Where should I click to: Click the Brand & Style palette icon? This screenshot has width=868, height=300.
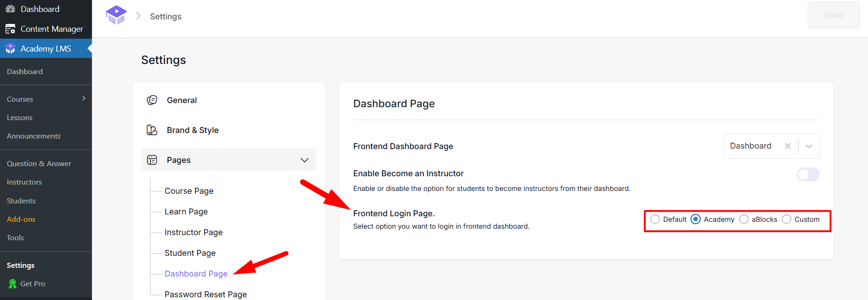click(x=152, y=130)
